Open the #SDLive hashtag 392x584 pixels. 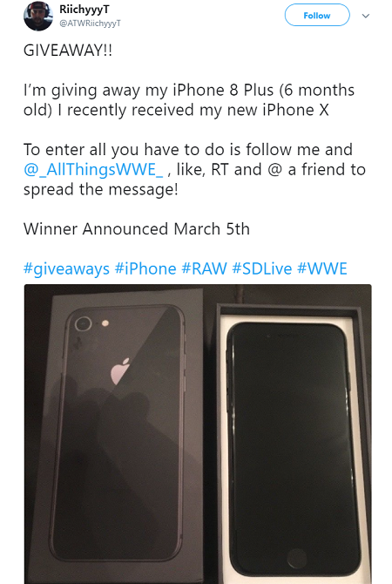[262, 268]
